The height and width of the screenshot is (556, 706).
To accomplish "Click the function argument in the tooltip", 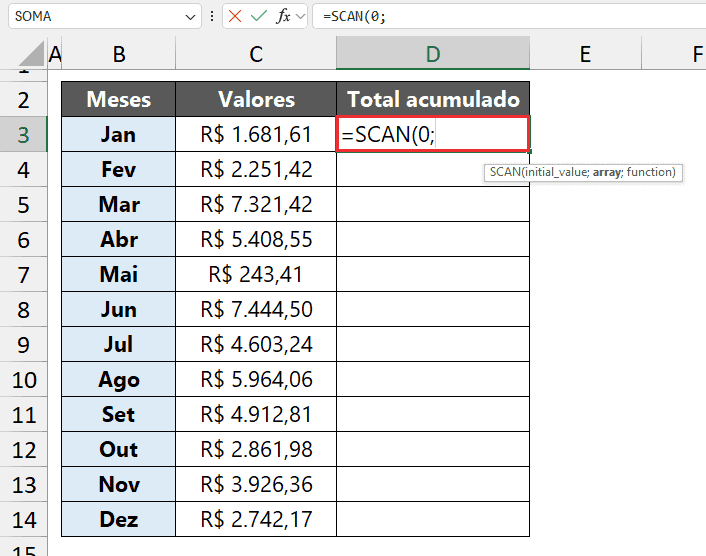I will (650, 172).
